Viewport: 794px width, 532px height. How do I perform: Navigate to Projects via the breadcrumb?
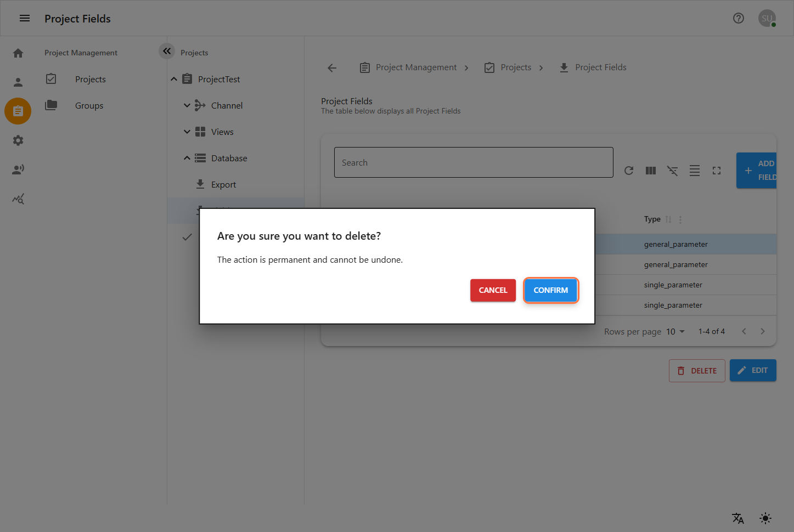pyautogui.click(x=515, y=67)
